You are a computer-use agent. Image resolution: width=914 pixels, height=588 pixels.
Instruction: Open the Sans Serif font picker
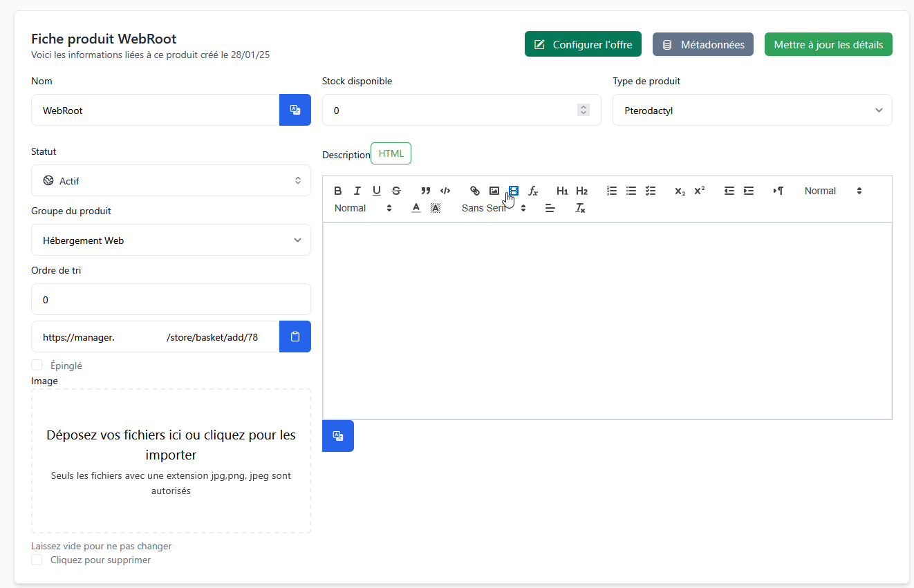coord(494,208)
